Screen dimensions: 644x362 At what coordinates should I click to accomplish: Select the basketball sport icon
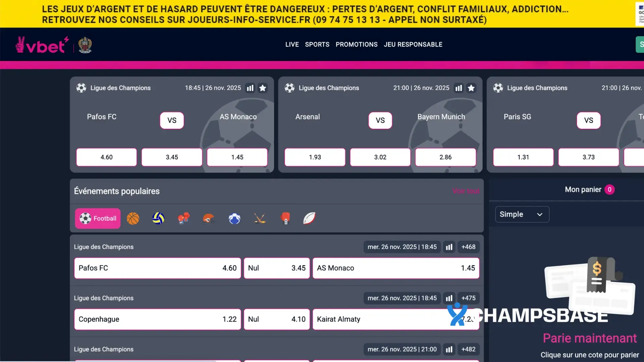[x=133, y=218]
